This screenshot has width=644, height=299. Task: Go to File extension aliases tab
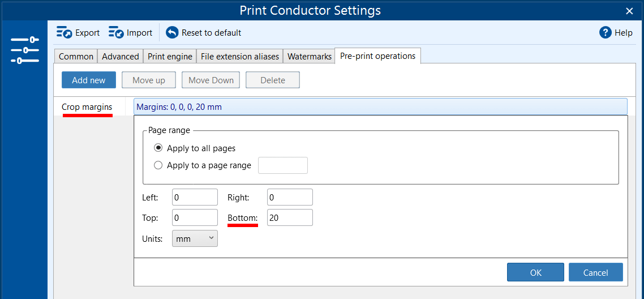pos(239,57)
